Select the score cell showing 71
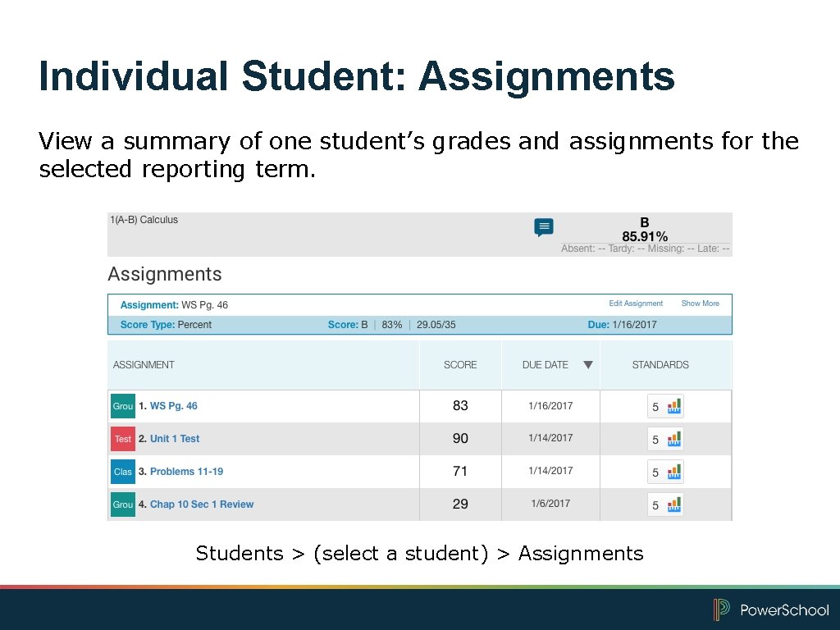Viewport: 840px width, 630px height. pos(460,471)
